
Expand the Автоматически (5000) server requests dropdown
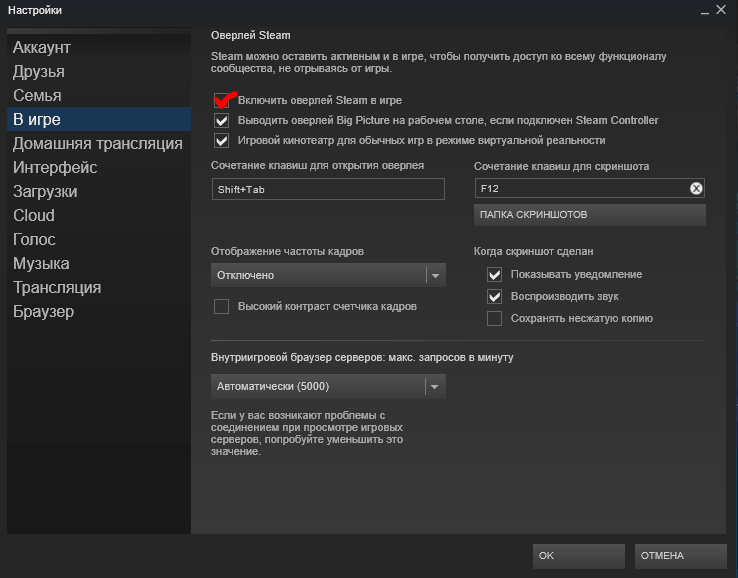click(x=328, y=386)
